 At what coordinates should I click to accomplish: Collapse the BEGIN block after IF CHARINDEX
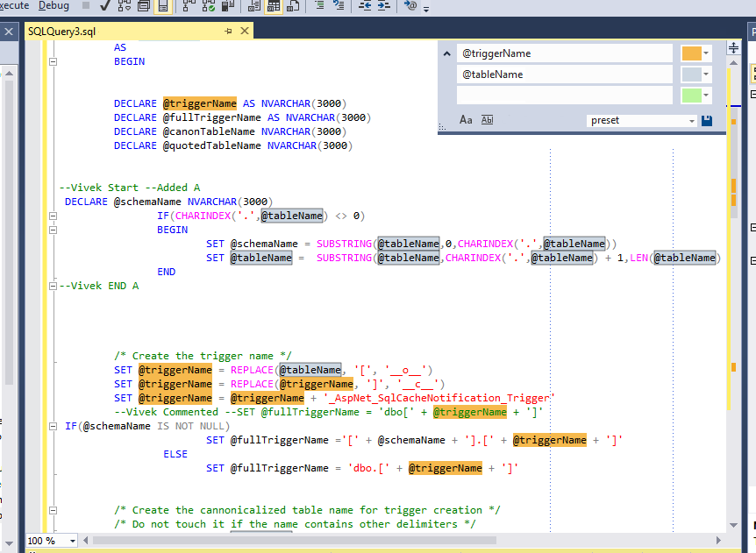[x=53, y=230]
